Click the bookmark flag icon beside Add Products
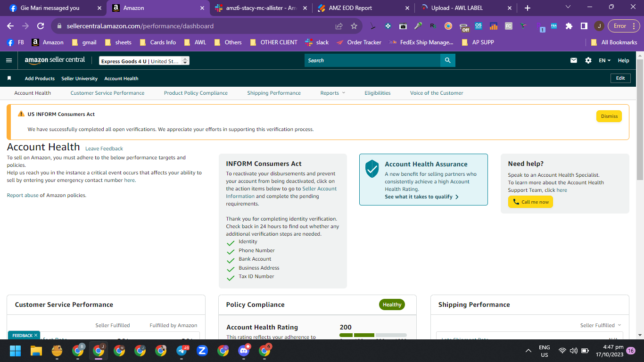Viewport: 644px width, 362px height. coord(9,78)
